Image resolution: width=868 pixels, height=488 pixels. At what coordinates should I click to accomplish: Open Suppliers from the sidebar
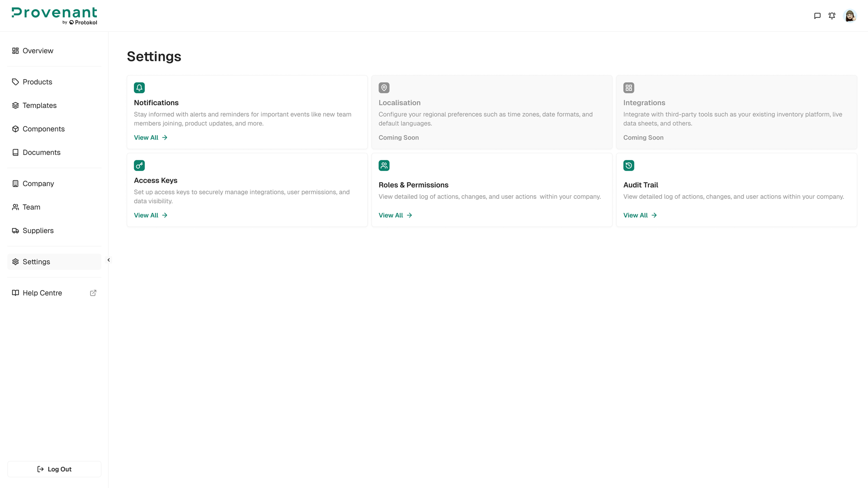coord(38,230)
